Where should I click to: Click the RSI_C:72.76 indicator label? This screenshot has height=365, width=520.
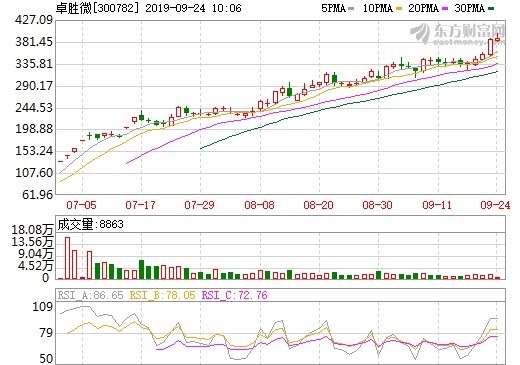pyautogui.click(x=235, y=295)
